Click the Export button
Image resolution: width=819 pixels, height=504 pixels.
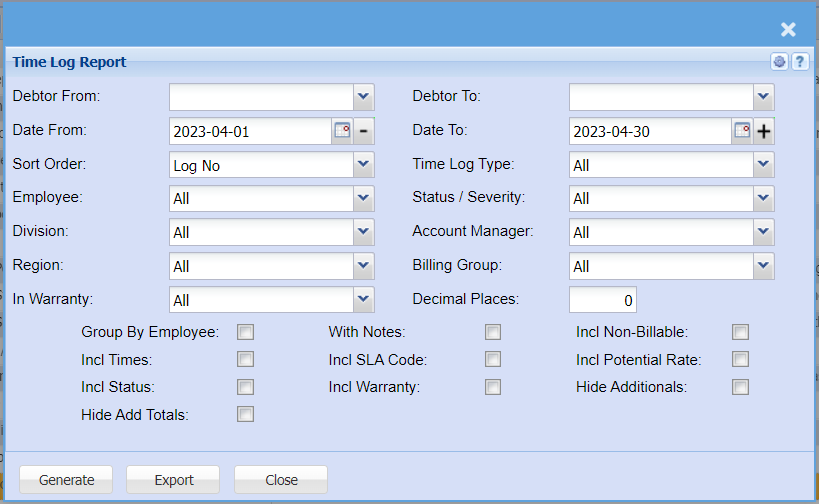point(173,480)
